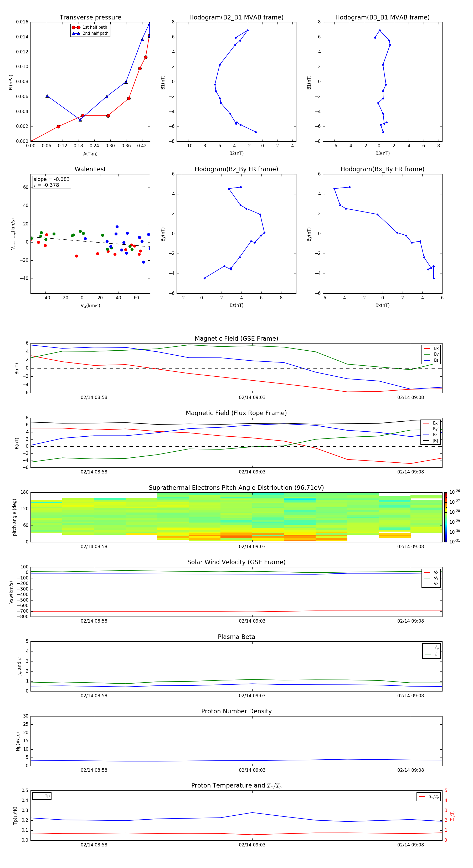Click the |B| legend entry in Flux Rope plot
The image size is (473, 868).
(431, 441)
